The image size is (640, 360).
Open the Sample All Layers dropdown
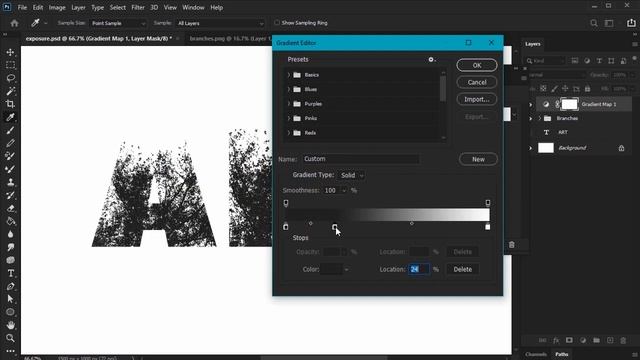[220, 23]
